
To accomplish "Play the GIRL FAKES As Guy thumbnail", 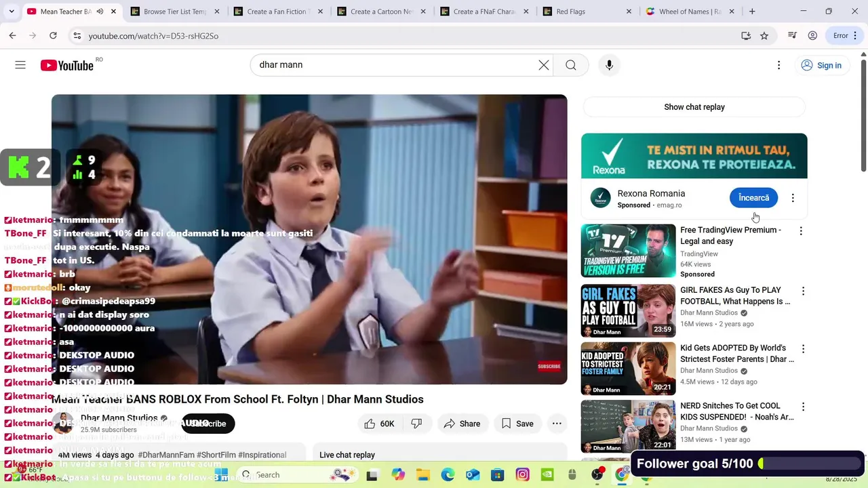I will coord(628,310).
